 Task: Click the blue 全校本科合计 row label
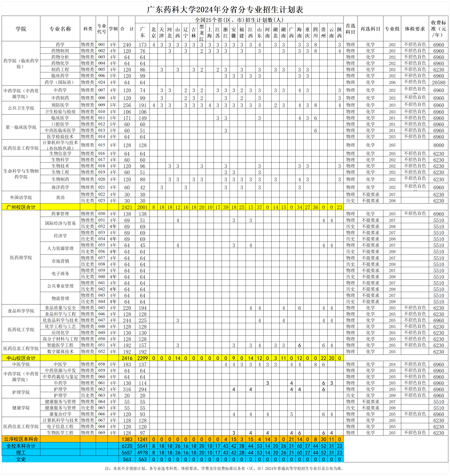tap(21, 446)
